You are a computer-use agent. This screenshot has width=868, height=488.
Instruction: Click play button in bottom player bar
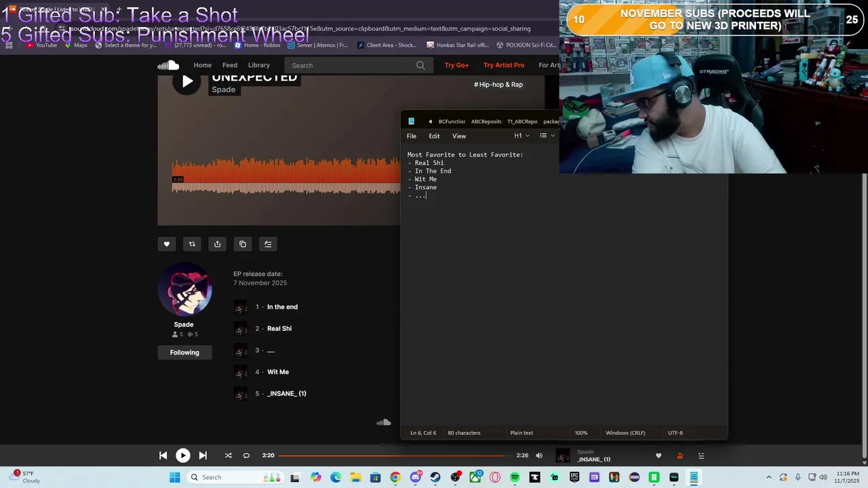[183, 455]
